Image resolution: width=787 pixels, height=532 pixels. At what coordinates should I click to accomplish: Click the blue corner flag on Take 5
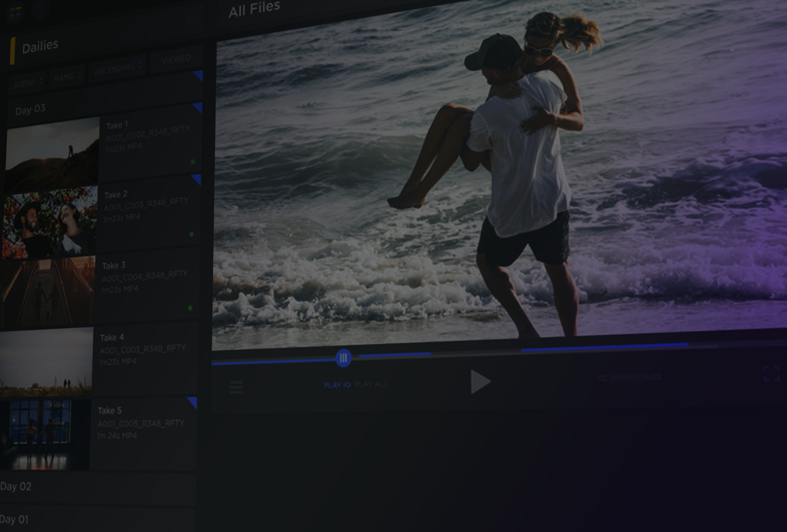pos(192,402)
